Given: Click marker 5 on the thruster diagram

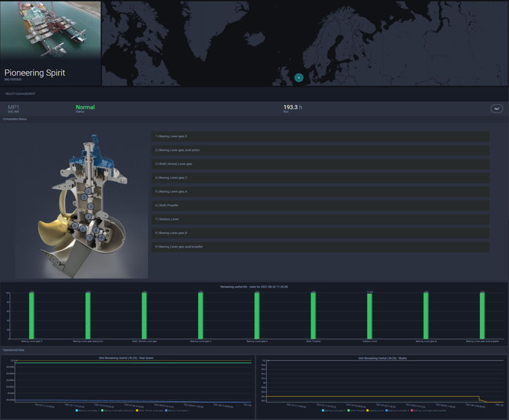Looking at the screenshot, I should (x=75, y=227).
